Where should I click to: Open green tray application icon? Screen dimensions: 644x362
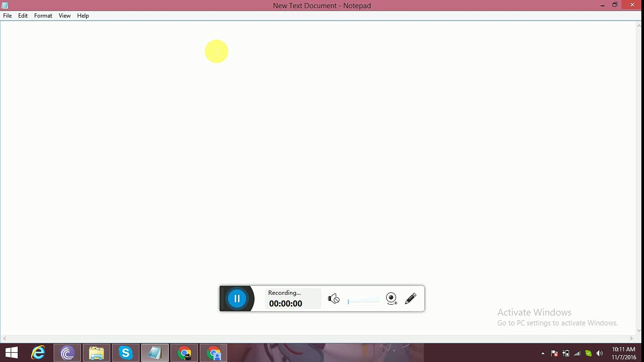pyautogui.click(x=588, y=353)
